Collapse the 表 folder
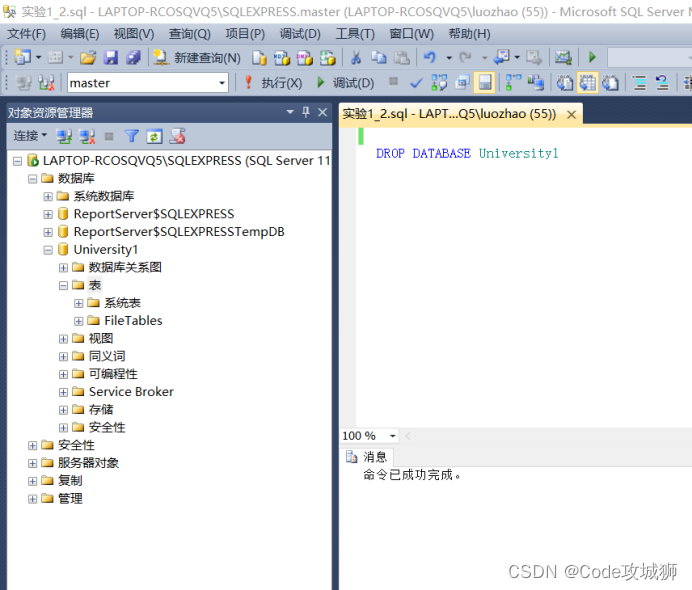Image resolution: width=692 pixels, height=590 pixels. (x=63, y=286)
